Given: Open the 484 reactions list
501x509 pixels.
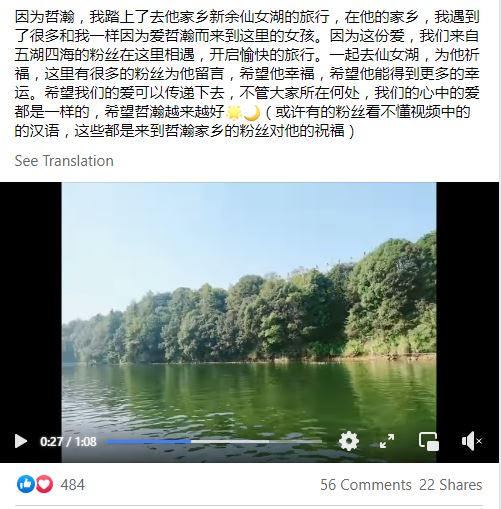Looking at the screenshot, I should [72, 485].
